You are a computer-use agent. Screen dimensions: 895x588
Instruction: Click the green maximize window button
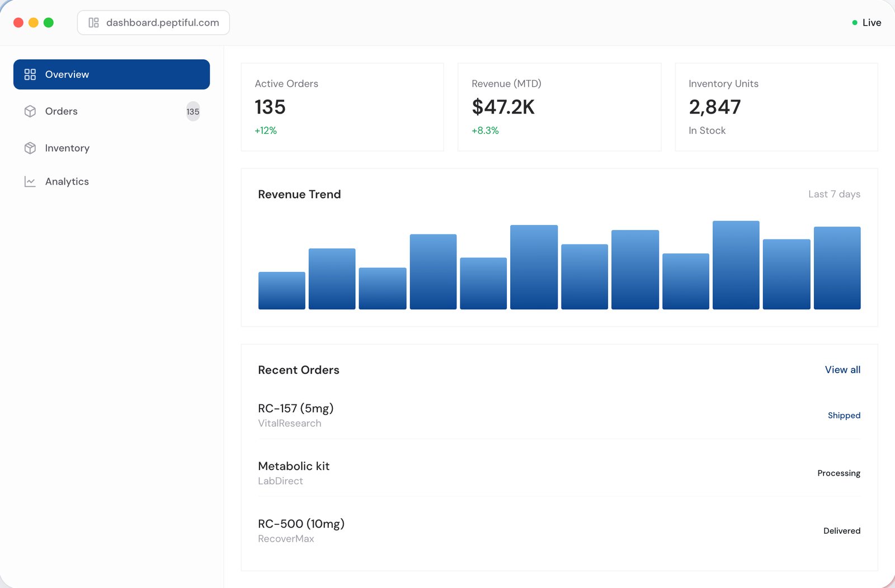pos(49,22)
